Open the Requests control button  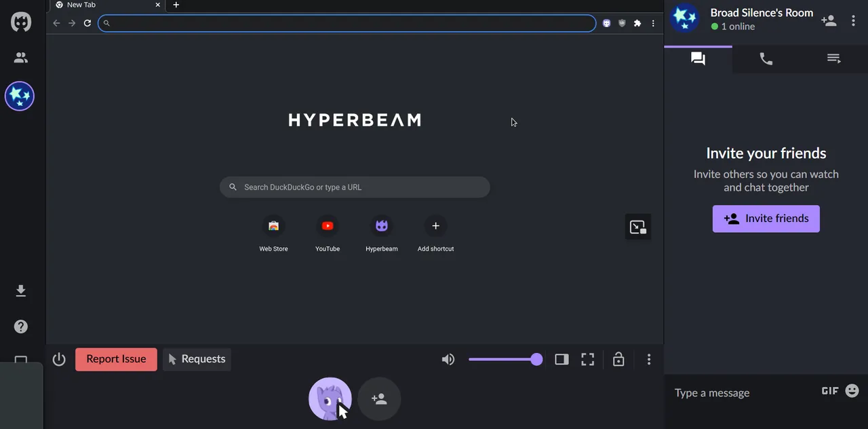(x=197, y=359)
